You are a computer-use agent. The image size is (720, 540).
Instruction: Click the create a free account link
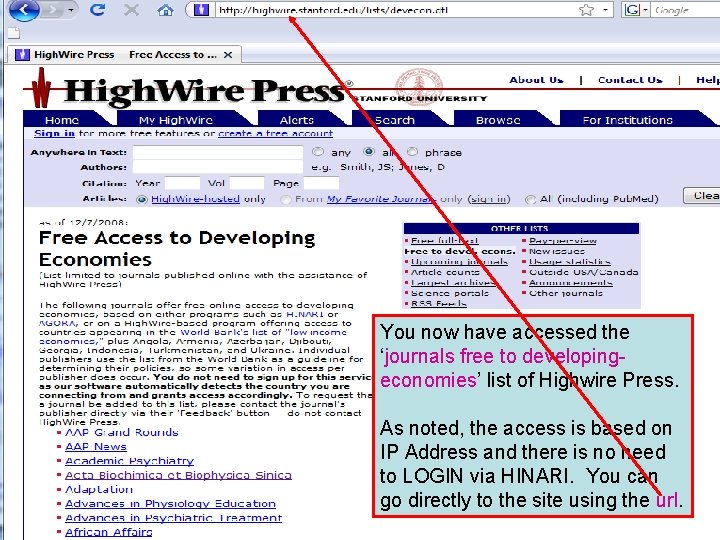pyautogui.click(x=275, y=133)
